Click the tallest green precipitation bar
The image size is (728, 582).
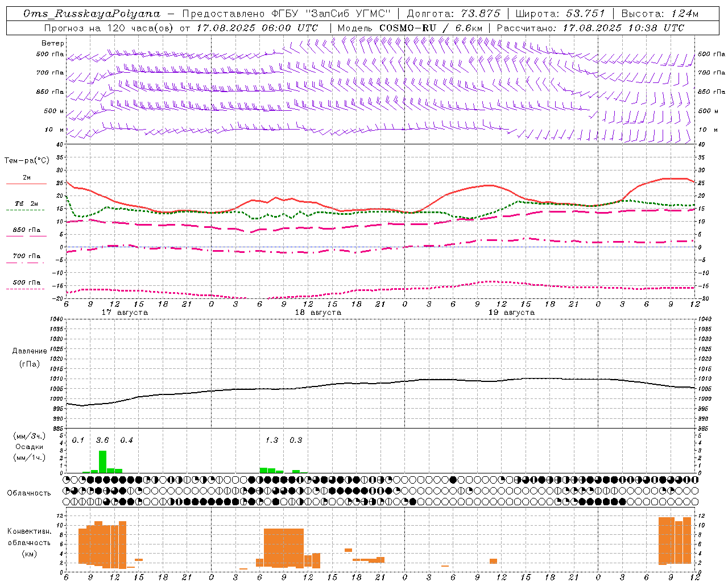coord(102,462)
